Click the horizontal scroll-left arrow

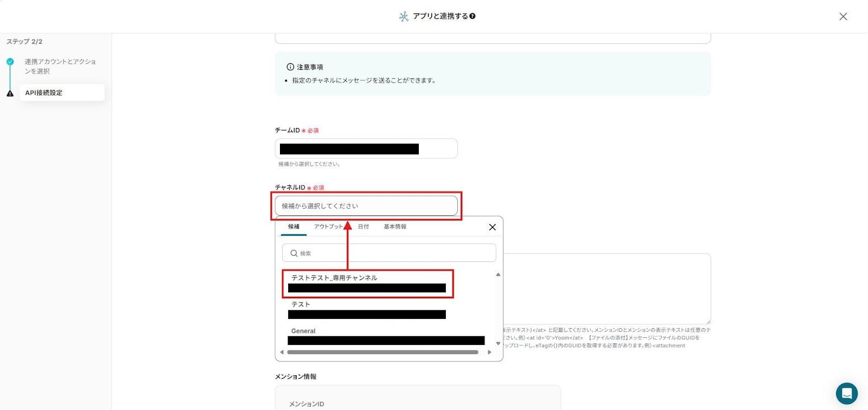pos(282,353)
